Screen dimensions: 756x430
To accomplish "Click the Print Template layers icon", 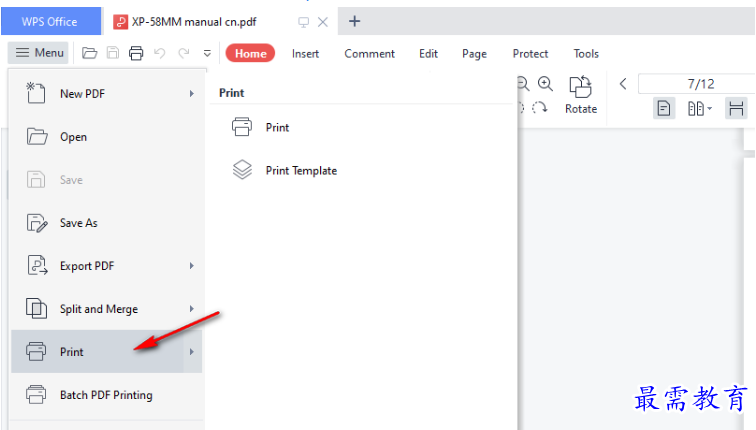I will (x=242, y=170).
